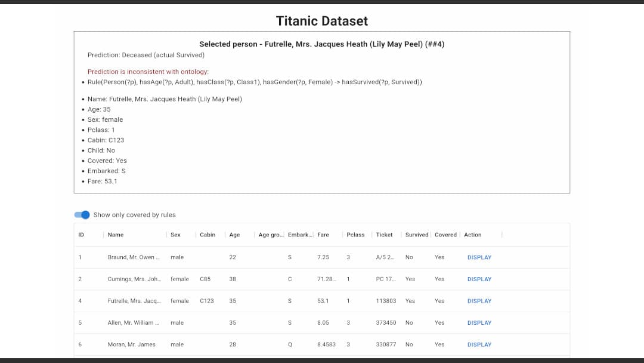
Task: Click DISPLAY for Allen, Mr. William row
Action: [479, 323]
